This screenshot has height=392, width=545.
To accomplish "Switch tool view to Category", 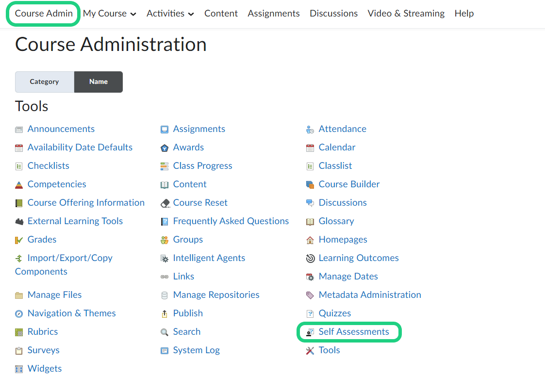I will click(44, 82).
